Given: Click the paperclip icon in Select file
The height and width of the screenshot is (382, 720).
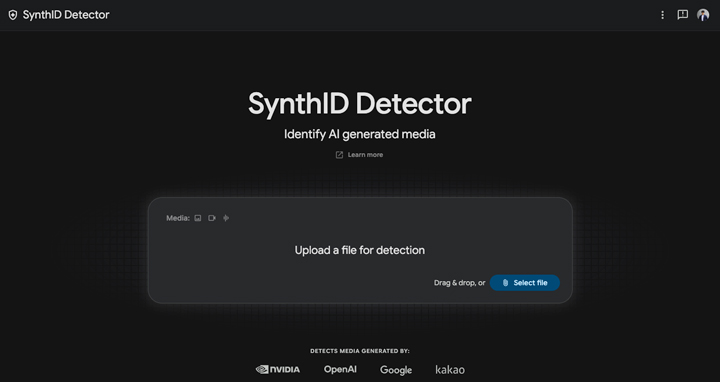Looking at the screenshot, I should 506,283.
